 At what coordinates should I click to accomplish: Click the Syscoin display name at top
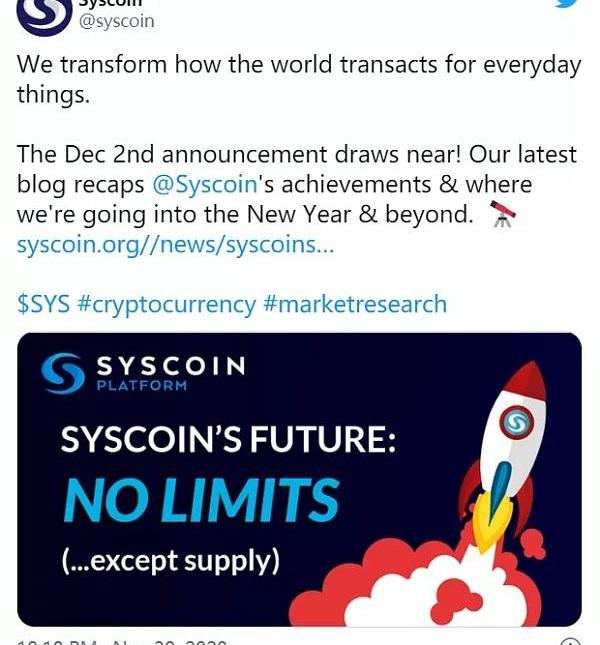[110, 3]
